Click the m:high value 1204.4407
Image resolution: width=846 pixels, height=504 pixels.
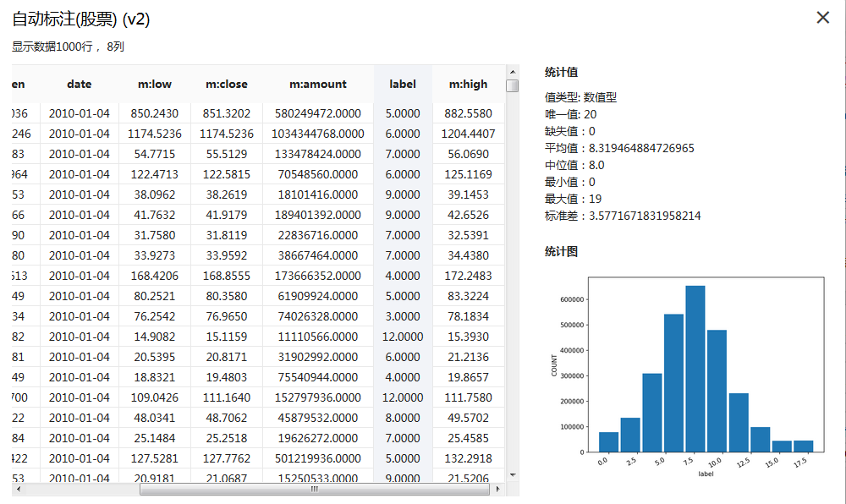pyautogui.click(x=469, y=134)
